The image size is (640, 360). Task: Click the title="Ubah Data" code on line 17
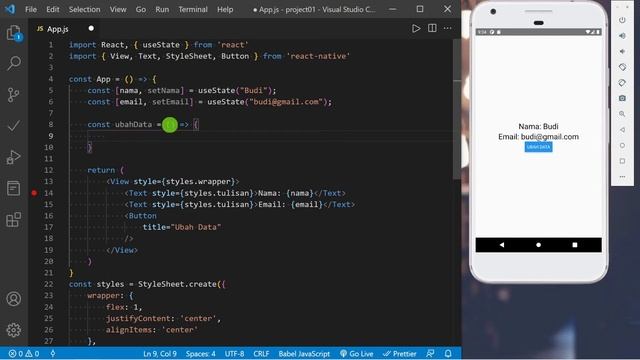[182, 227]
